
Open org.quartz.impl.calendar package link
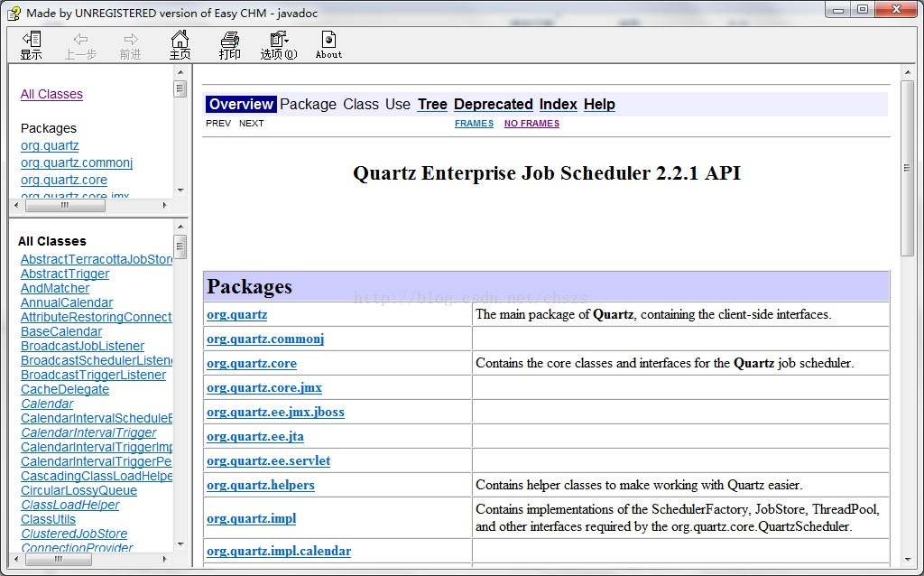[279, 552]
